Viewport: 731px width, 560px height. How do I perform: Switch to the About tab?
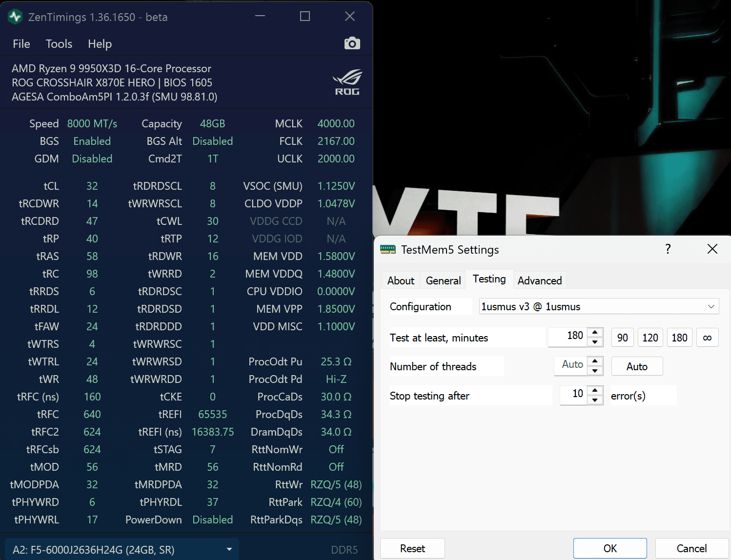pos(401,280)
